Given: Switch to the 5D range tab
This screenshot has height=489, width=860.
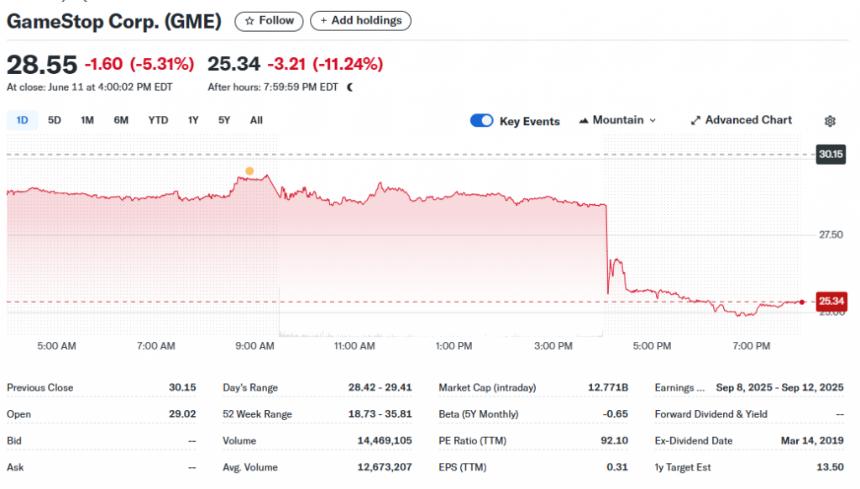Looking at the screenshot, I should 55,120.
